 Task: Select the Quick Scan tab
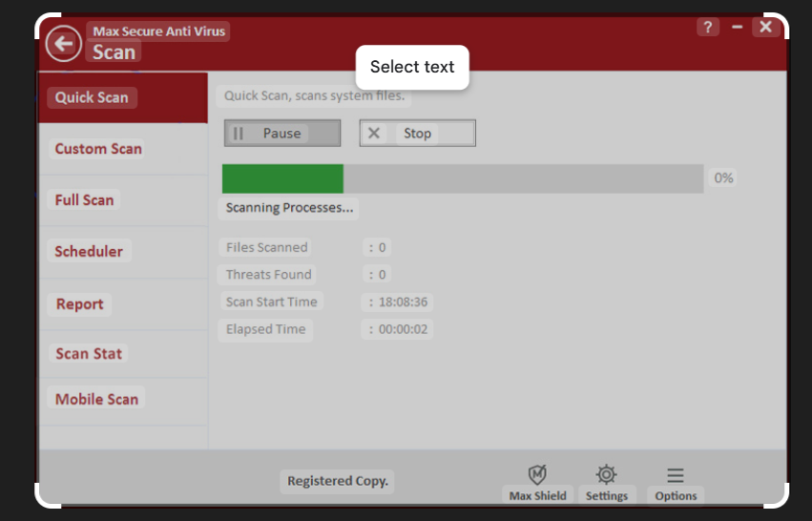[x=123, y=97]
